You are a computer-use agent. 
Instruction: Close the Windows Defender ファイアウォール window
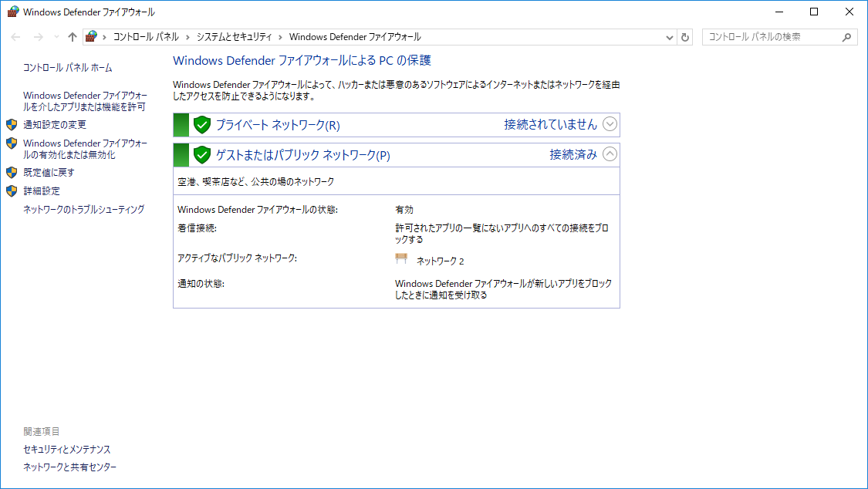click(849, 12)
